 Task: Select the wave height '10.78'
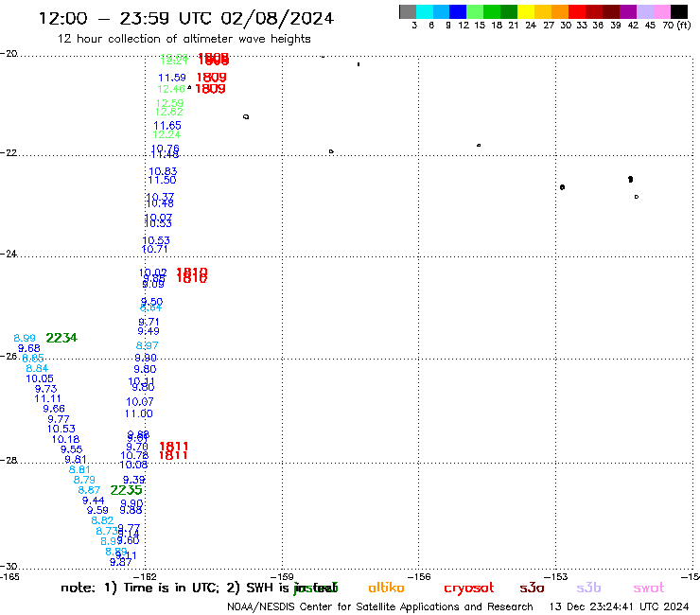click(134, 455)
